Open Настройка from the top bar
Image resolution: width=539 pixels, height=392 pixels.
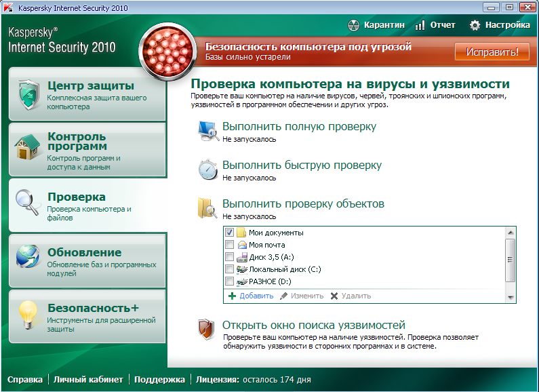click(507, 25)
